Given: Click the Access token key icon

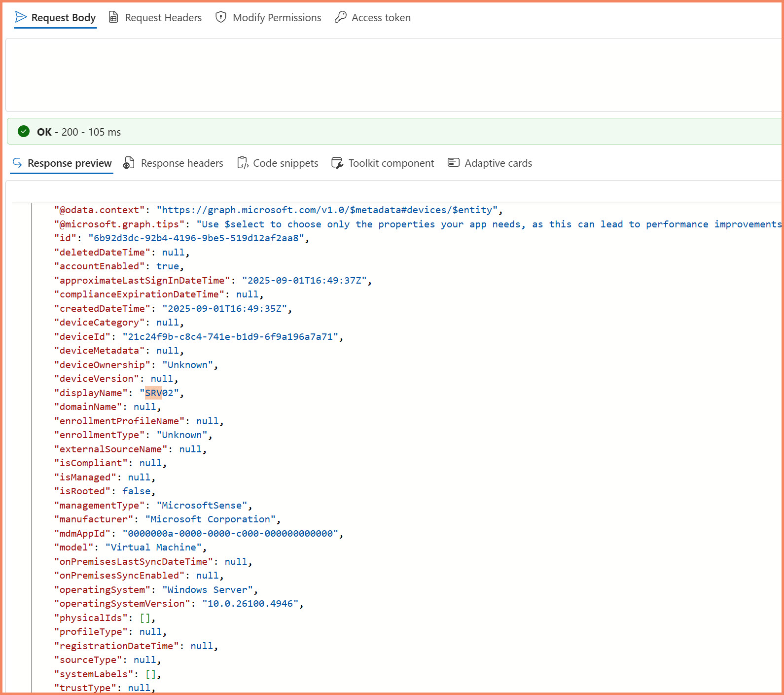Looking at the screenshot, I should [x=340, y=17].
